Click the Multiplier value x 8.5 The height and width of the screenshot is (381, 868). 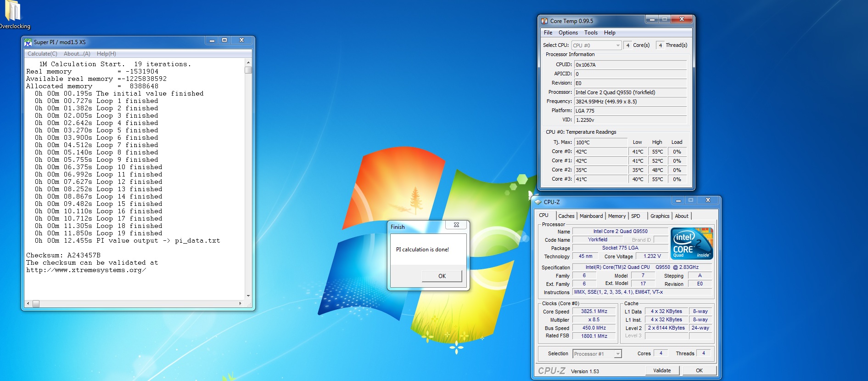click(x=594, y=319)
